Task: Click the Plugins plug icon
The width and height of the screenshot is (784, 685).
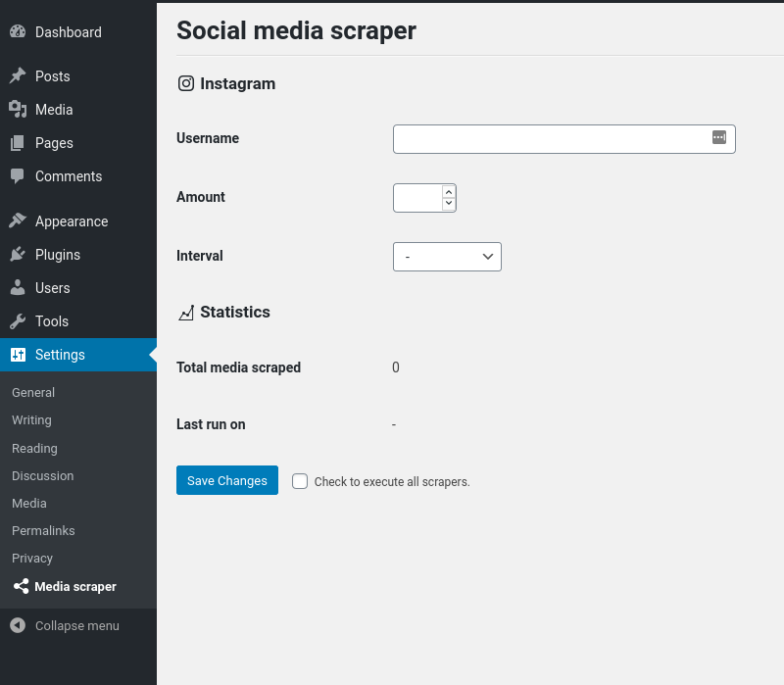Action: [x=18, y=254]
